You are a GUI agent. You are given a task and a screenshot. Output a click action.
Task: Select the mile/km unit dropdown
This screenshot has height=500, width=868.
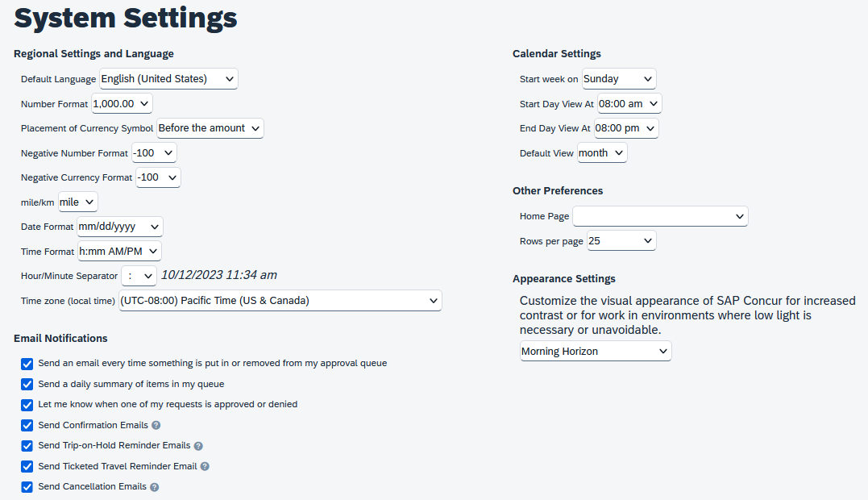[78, 202]
